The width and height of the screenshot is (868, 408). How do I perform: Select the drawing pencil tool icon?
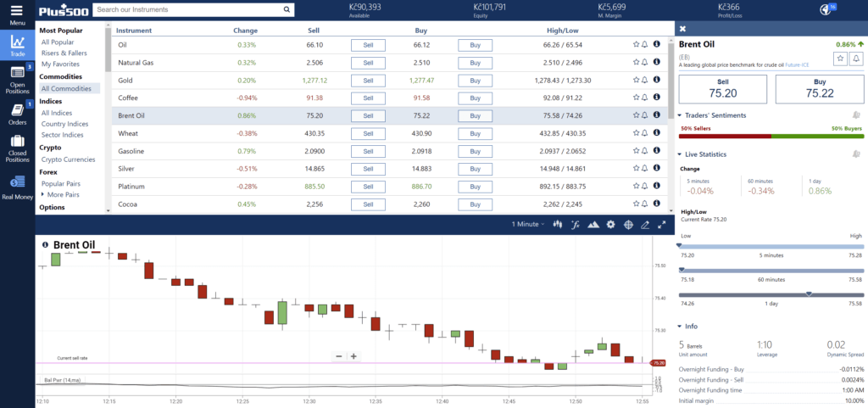tap(645, 224)
